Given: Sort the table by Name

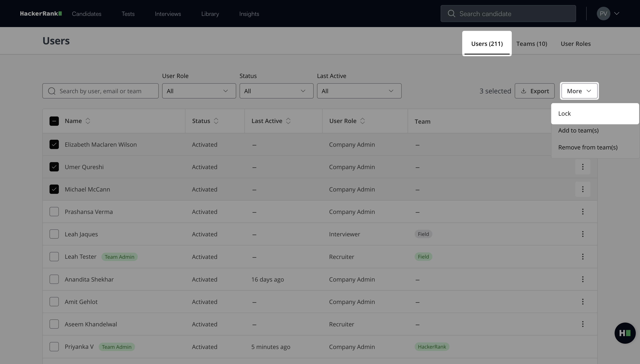Looking at the screenshot, I should coord(88,121).
